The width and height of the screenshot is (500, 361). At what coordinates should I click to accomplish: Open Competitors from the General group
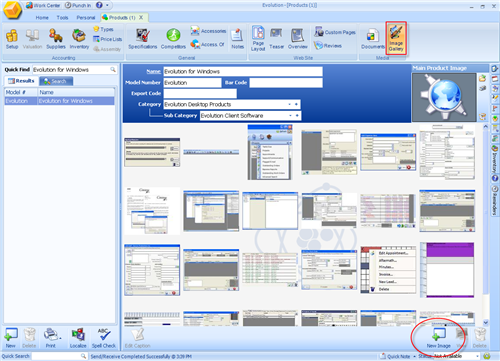pos(173,39)
